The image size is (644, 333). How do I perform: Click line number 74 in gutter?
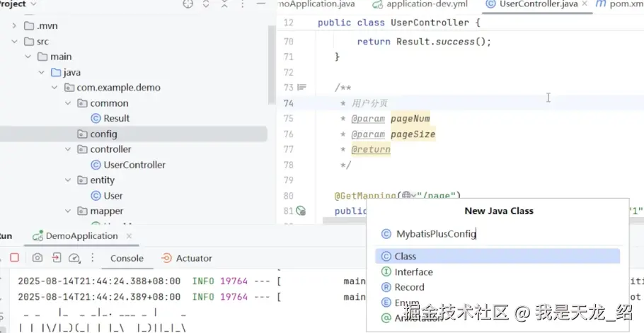(288, 103)
